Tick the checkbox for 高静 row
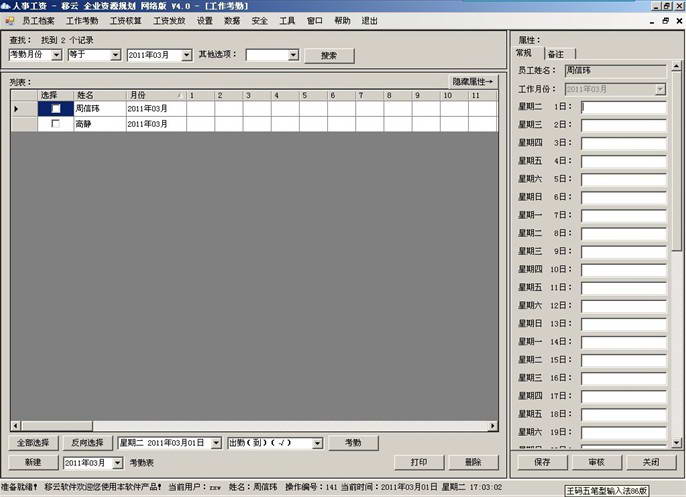Screen dimensions: 686x497 56,124
